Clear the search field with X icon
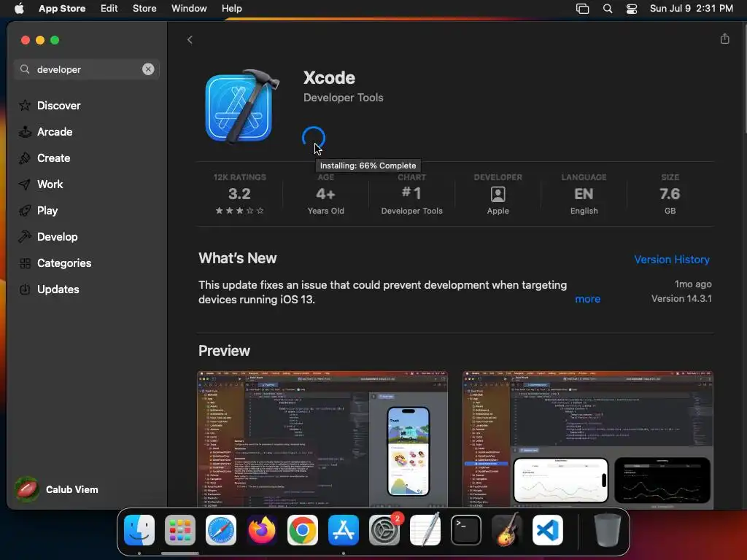This screenshot has width=747, height=560. (x=148, y=69)
